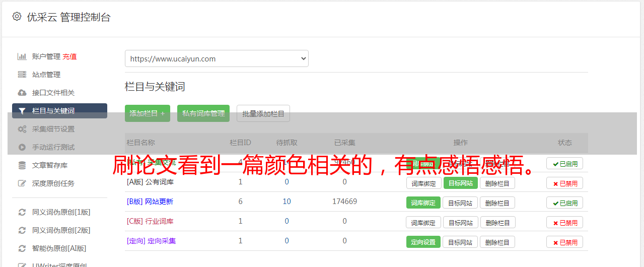Image resolution: width=644 pixels, height=267 pixels.
Task: Click the red 充值 link
Action: [69, 56]
